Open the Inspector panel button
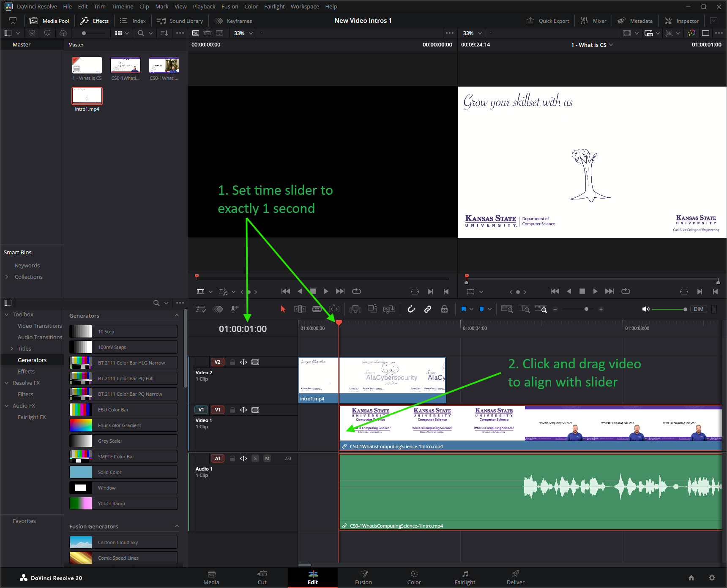Image resolution: width=727 pixels, height=588 pixels. (682, 21)
